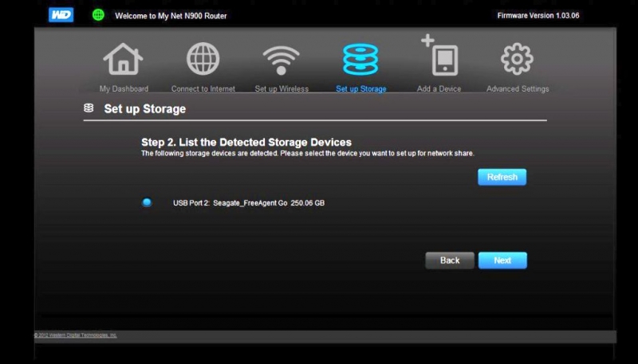Click the Set up Storage section title
This screenshot has width=638, height=364.
click(x=145, y=109)
